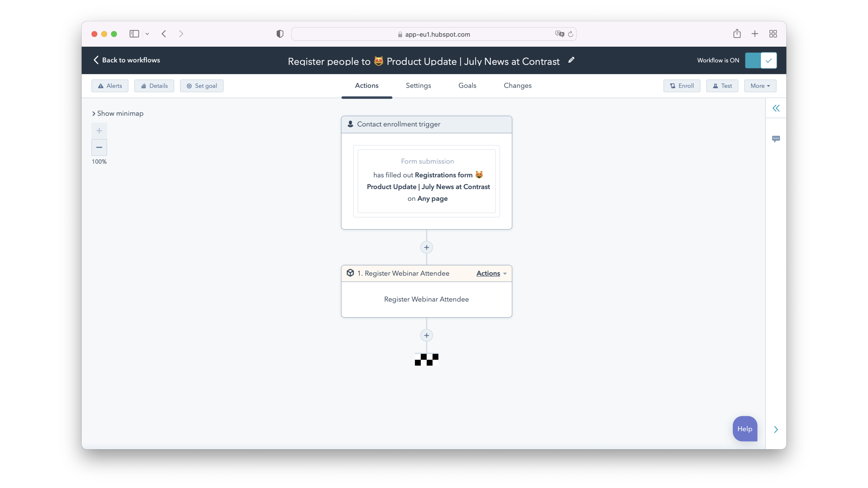Open the Safari share icon
The height and width of the screenshot is (488, 868).
tap(737, 34)
